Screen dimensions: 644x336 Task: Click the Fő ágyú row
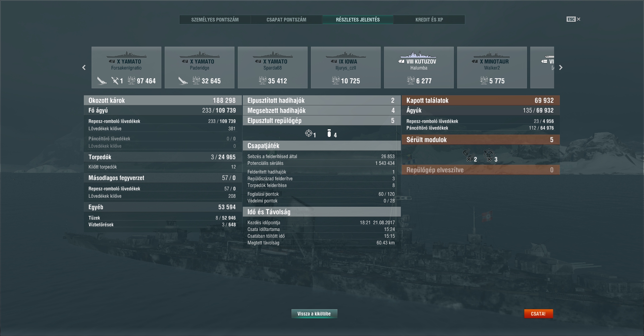pos(163,110)
